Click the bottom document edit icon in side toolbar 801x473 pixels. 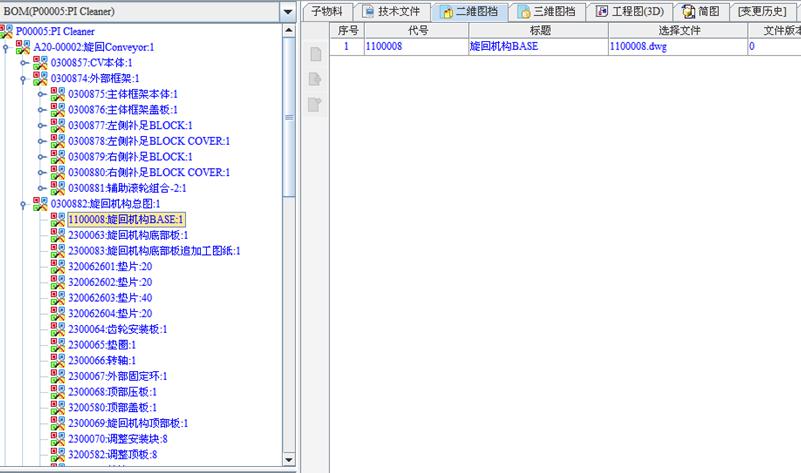point(315,103)
